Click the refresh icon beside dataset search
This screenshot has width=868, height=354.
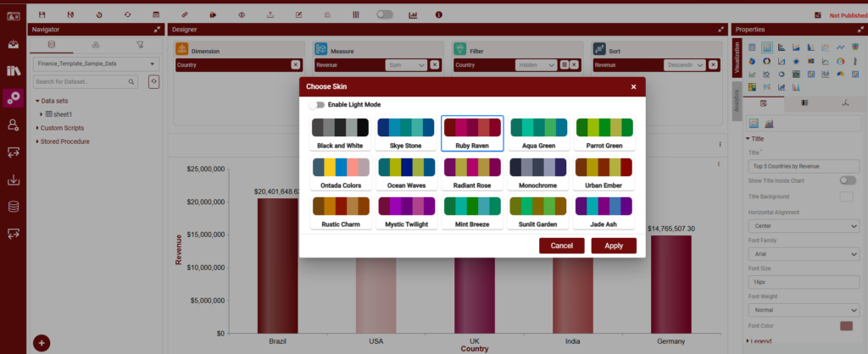point(153,81)
